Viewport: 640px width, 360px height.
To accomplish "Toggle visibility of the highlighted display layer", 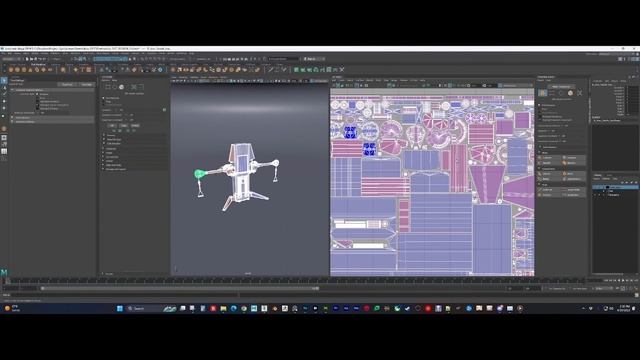I will coord(596,187).
